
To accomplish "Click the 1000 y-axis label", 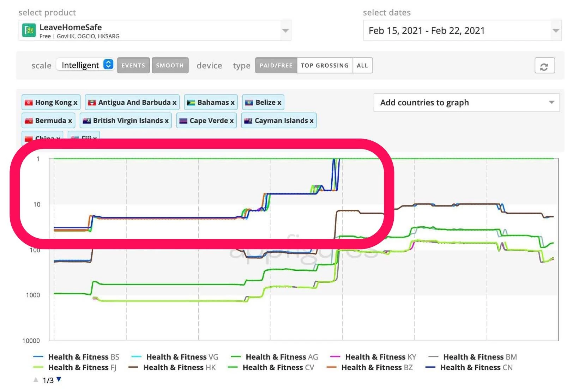I will [x=33, y=295].
